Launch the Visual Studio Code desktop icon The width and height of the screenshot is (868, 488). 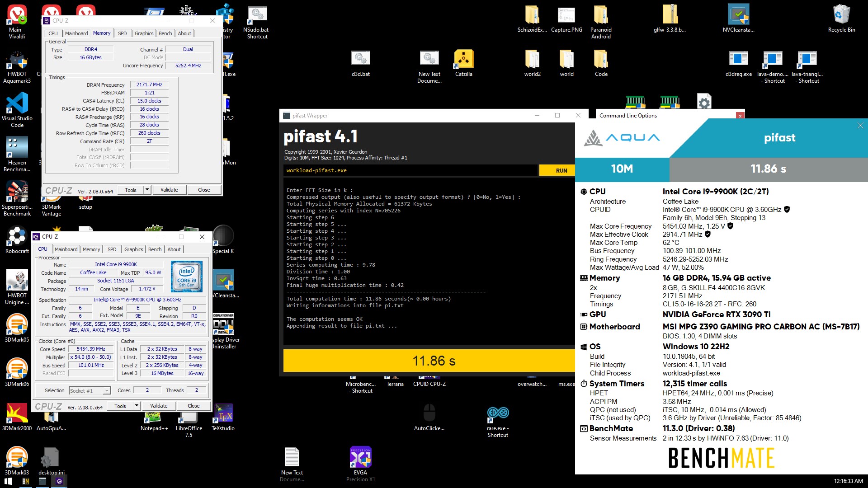(x=17, y=110)
